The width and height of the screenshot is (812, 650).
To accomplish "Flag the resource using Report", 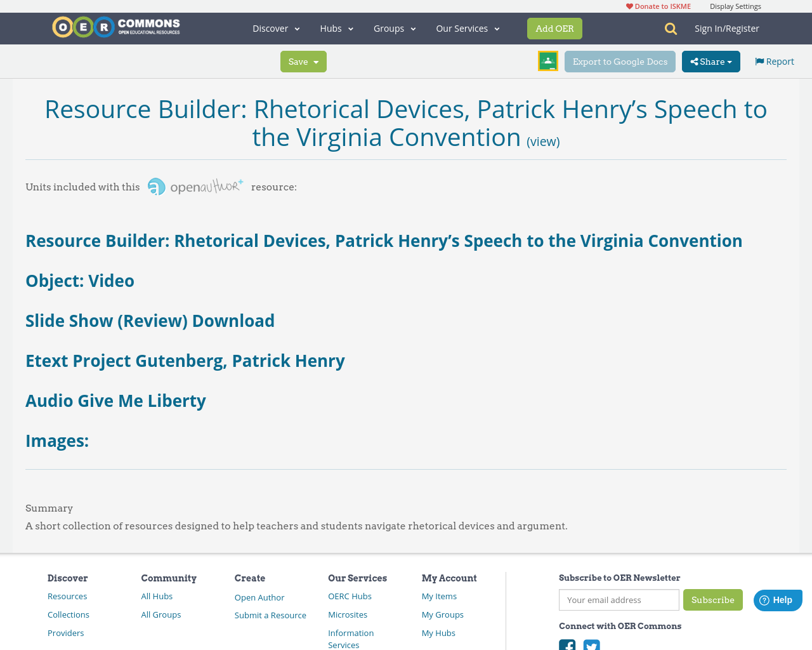I will 774,60.
